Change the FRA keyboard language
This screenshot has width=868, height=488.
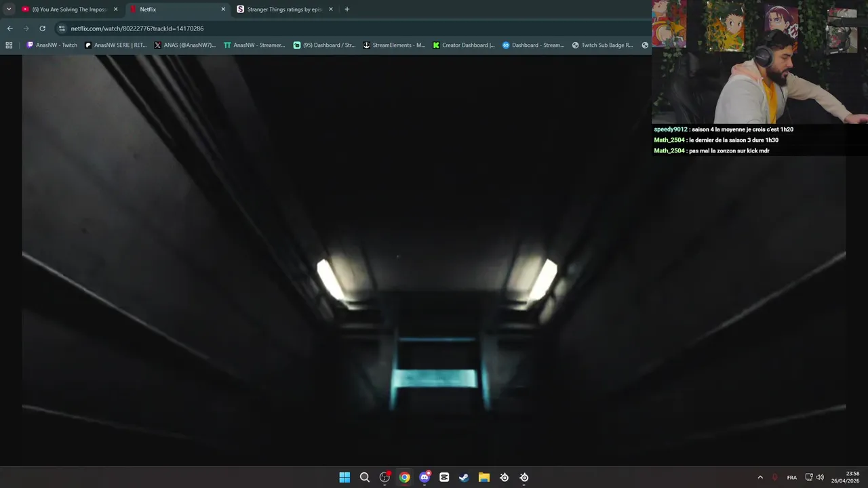click(x=792, y=477)
